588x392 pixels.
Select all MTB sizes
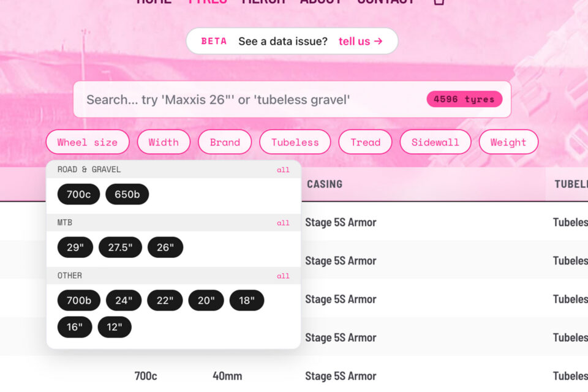[283, 223]
